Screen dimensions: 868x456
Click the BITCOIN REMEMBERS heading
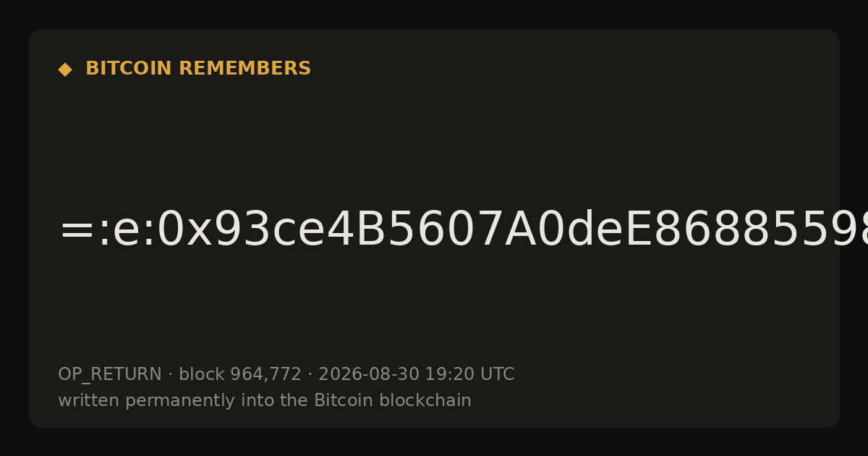[x=198, y=69]
